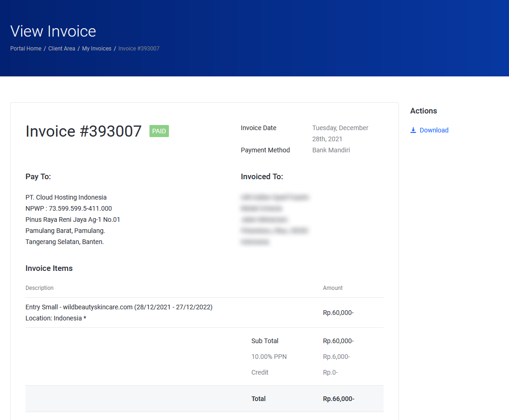Click the Actions sidebar heading

click(x=423, y=111)
